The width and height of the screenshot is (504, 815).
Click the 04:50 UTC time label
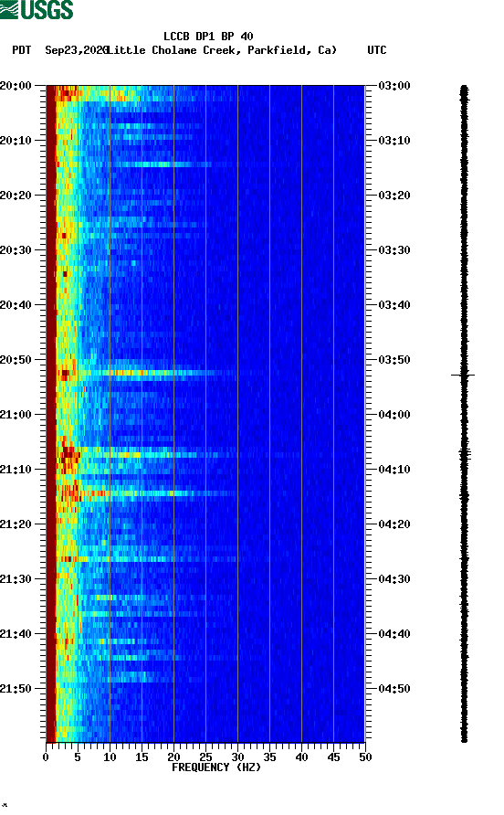click(394, 689)
